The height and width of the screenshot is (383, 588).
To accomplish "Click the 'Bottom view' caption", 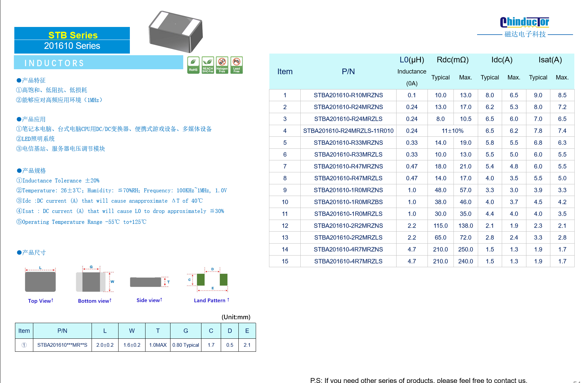I will click(95, 301).
